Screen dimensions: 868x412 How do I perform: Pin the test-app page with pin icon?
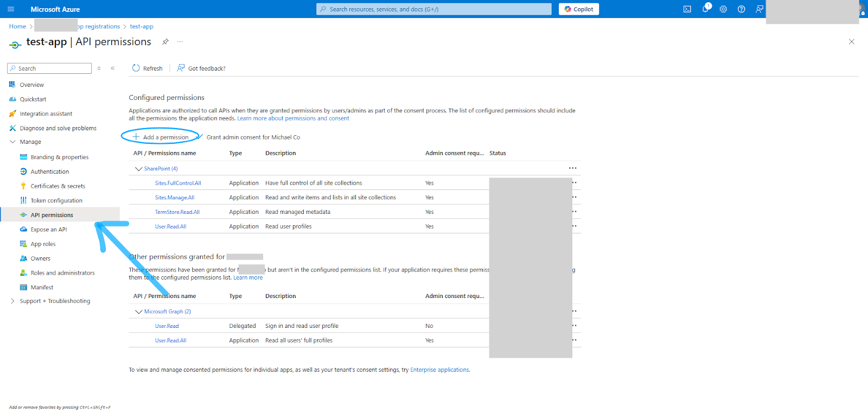(165, 42)
